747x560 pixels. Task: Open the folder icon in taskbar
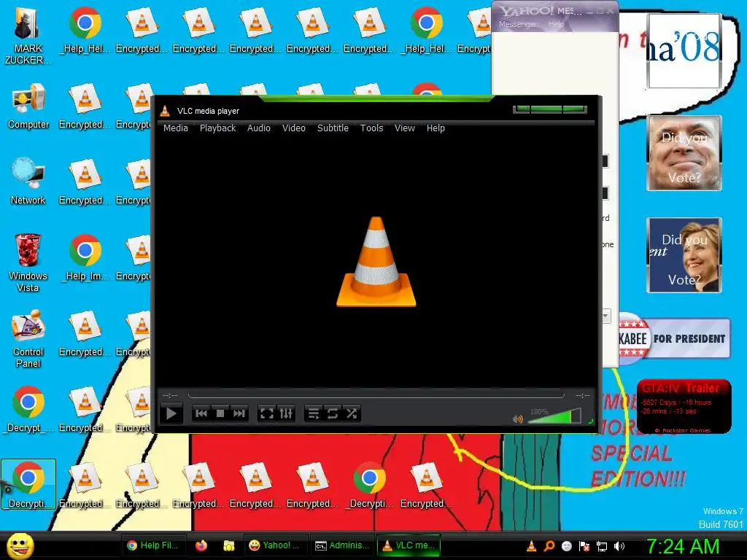228,545
